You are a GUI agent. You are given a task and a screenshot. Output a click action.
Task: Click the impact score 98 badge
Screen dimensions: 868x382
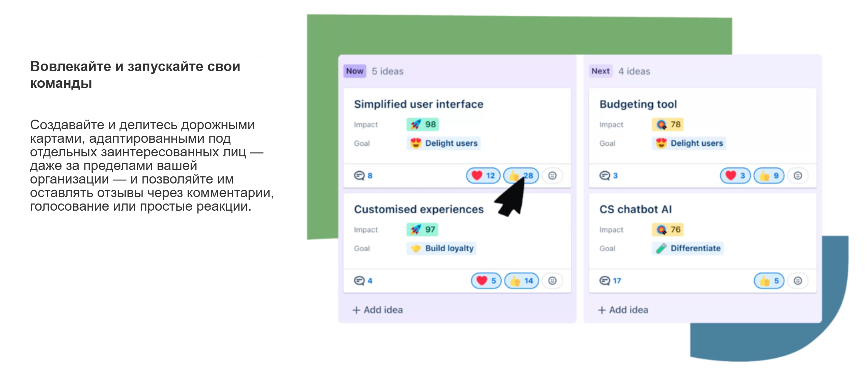point(423,125)
